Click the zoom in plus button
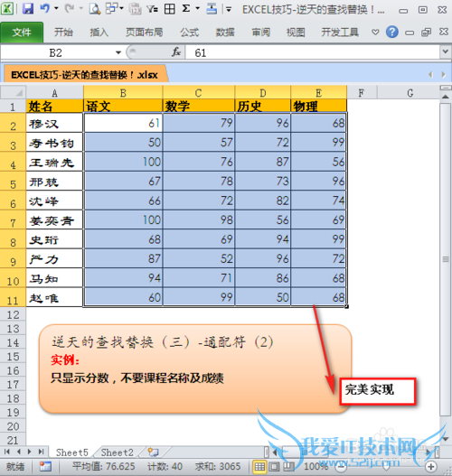Viewport: 452px width, 476px height. pyautogui.click(x=430, y=467)
